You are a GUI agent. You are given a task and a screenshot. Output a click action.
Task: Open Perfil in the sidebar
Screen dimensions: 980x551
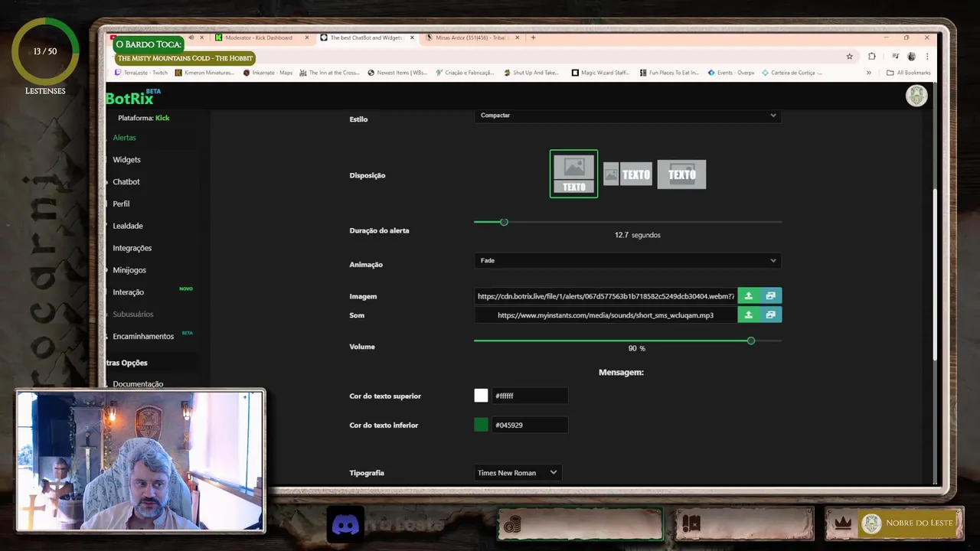click(x=121, y=204)
